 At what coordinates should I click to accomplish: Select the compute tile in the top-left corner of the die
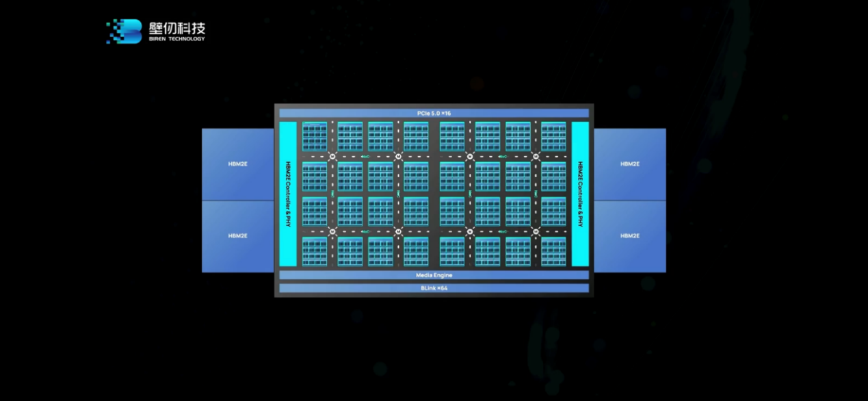(315, 136)
